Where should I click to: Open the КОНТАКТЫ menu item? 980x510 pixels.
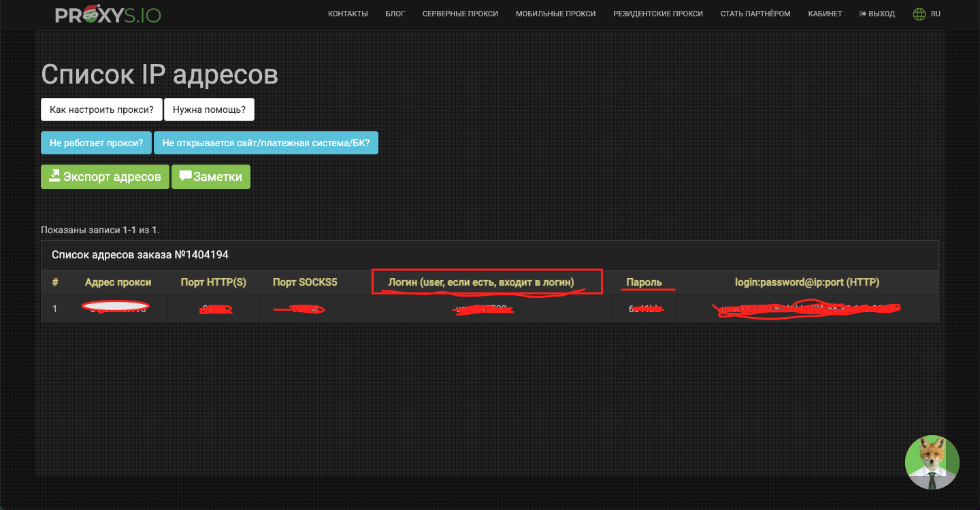point(348,14)
